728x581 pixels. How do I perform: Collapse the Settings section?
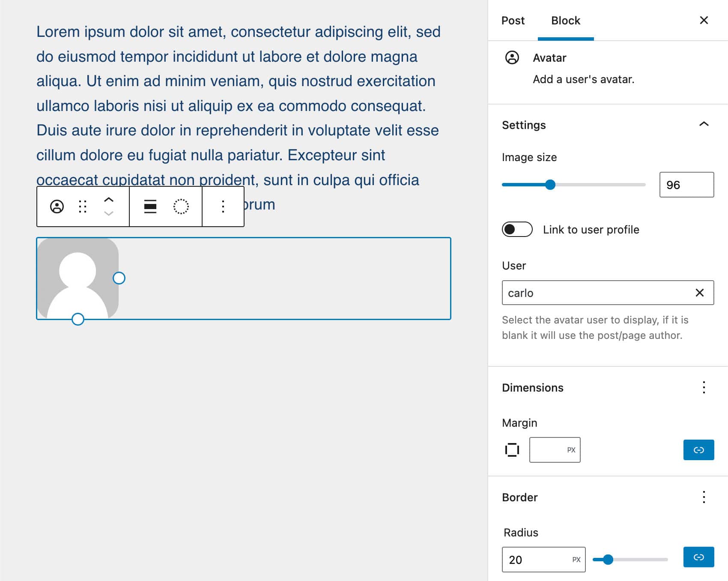pos(704,125)
